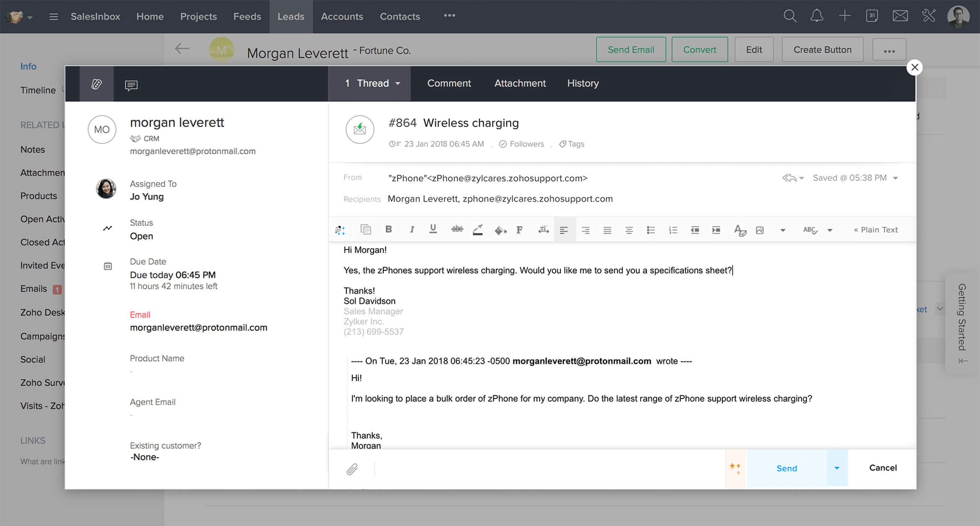Click the Convert button

click(x=699, y=49)
